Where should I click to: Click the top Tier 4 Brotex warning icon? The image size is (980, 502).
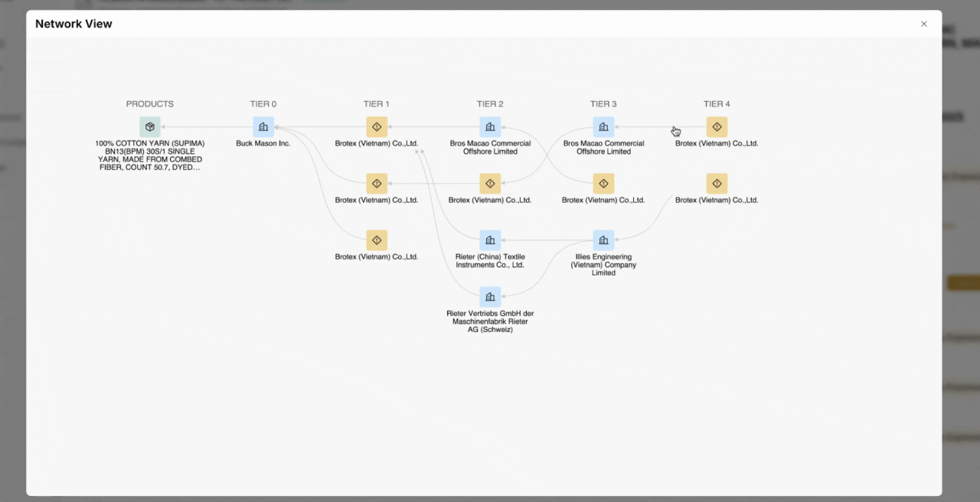click(x=717, y=127)
